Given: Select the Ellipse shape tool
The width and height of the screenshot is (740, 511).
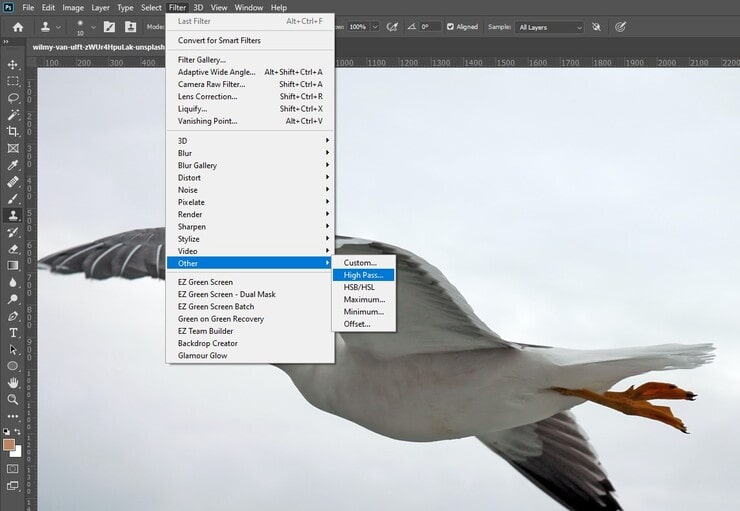Looking at the screenshot, I should 13,366.
